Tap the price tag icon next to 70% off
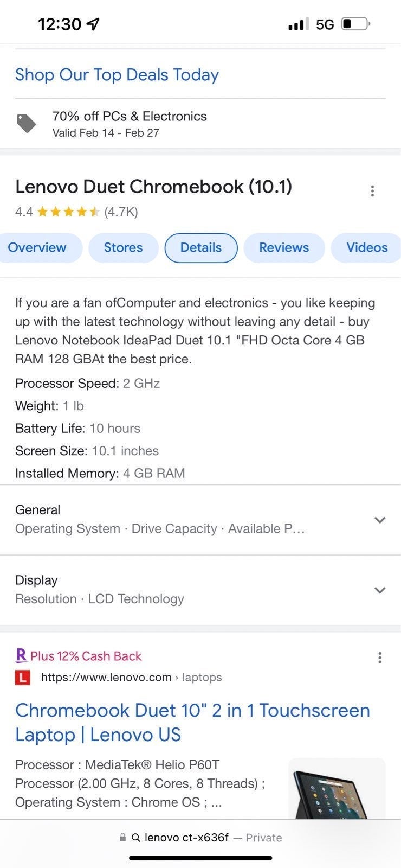This screenshot has height=868, width=401. tap(26, 124)
